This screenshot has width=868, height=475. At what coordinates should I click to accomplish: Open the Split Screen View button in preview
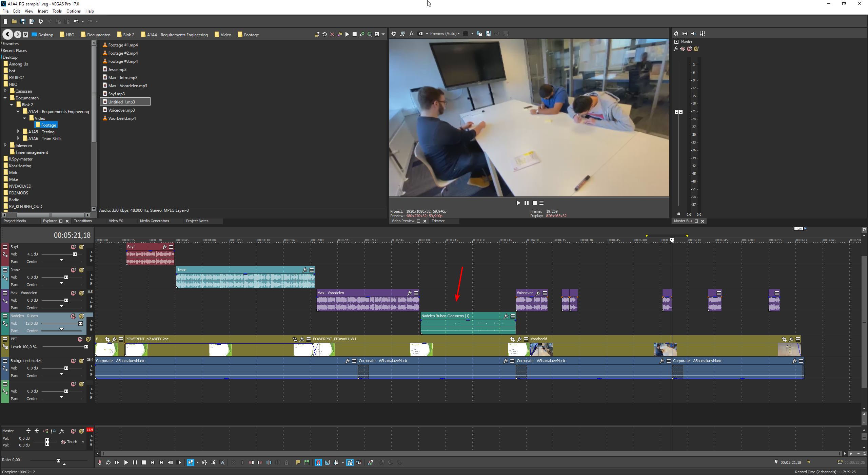click(420, 34)
